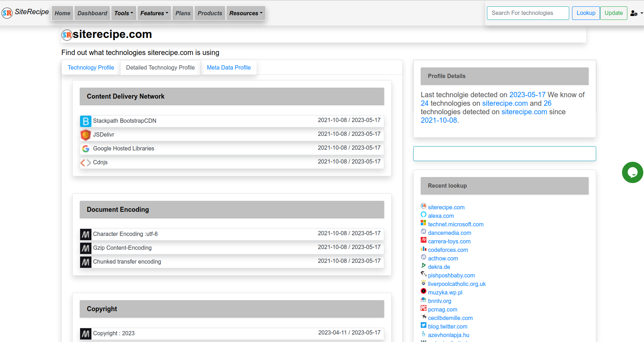Open the technet.microsoft.com link

click(x=456, y=225)
